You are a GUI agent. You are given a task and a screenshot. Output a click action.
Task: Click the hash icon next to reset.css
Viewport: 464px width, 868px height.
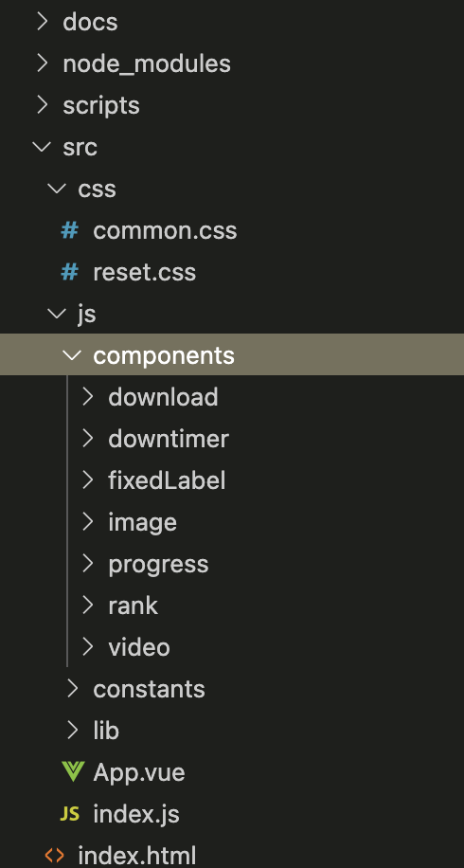69,272
